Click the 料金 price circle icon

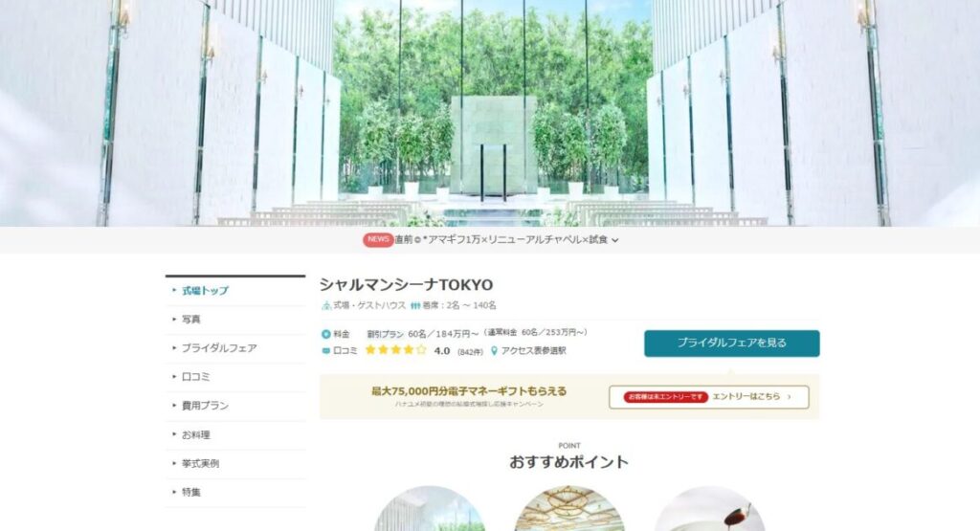(x=325, y=334)
